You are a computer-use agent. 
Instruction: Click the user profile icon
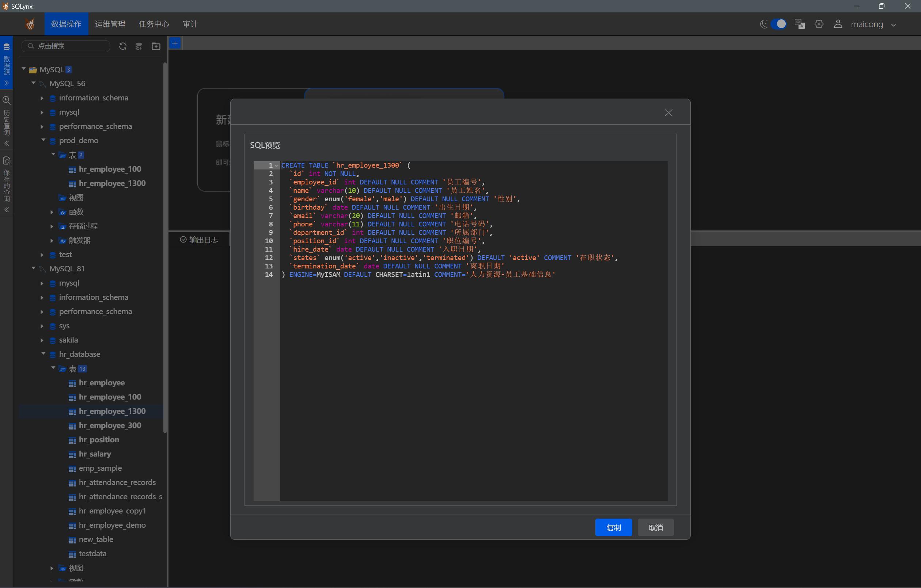pyautogui.click(x=838, y=24)
